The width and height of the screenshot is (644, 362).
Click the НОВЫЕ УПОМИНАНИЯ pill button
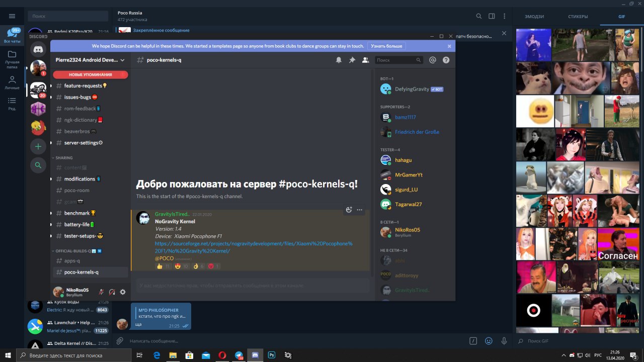tap(91, 74)
